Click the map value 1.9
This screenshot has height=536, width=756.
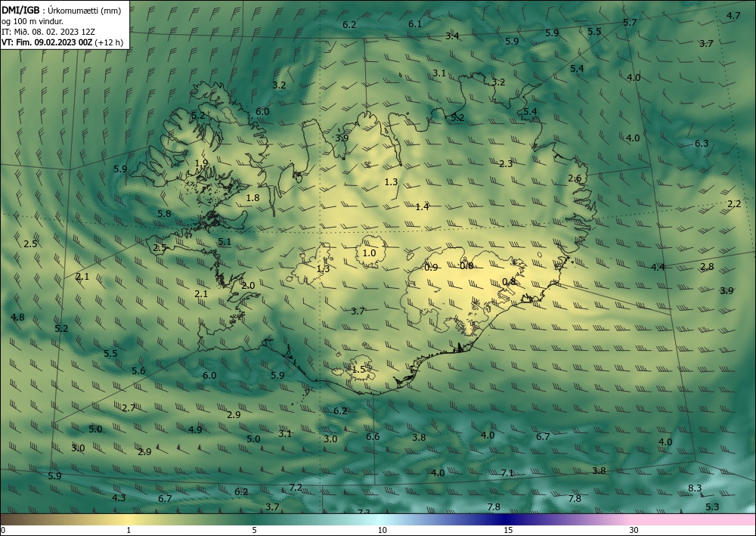(201, 163)
